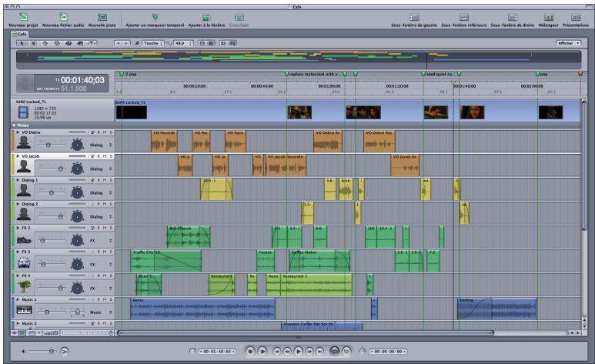The height and width of the screenshot is (364, 595).
Task: Click the FX 3 track car icon
Action: click(24, 262)
